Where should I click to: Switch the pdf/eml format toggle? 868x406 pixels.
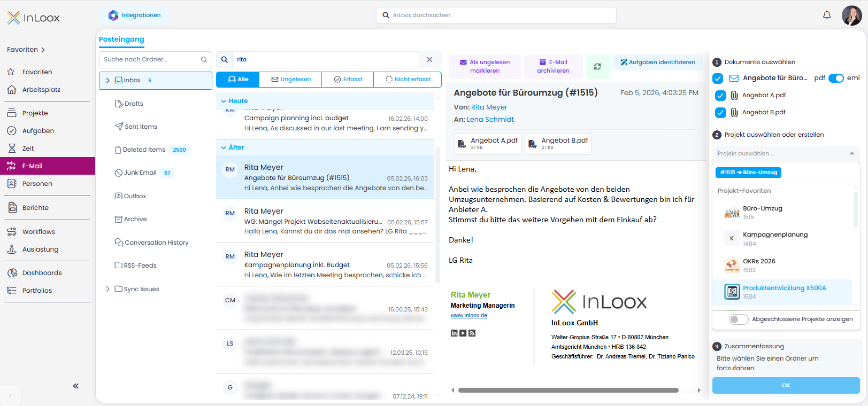pyautogui.click(x=836, y=78)
